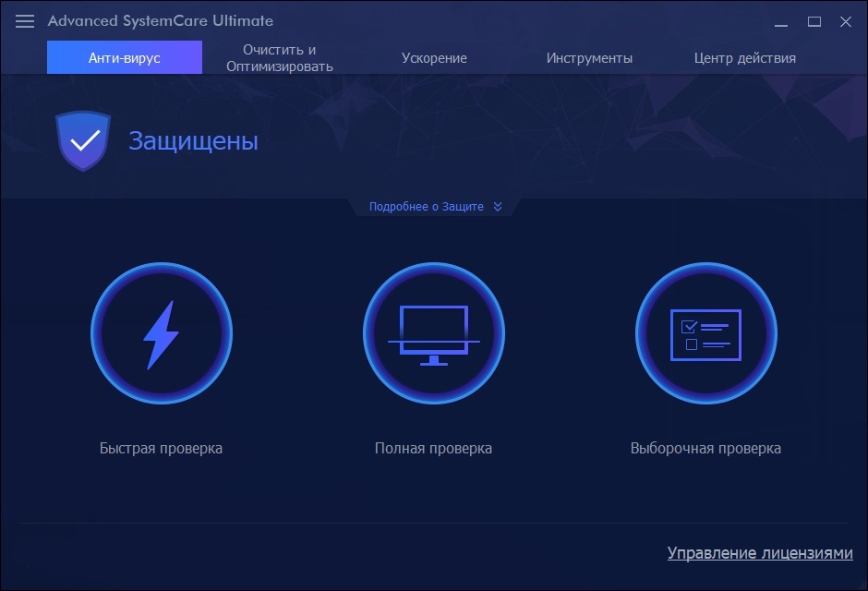Switch to the Ускорение tab
The image size is (868, 591).
coord(434,57)
